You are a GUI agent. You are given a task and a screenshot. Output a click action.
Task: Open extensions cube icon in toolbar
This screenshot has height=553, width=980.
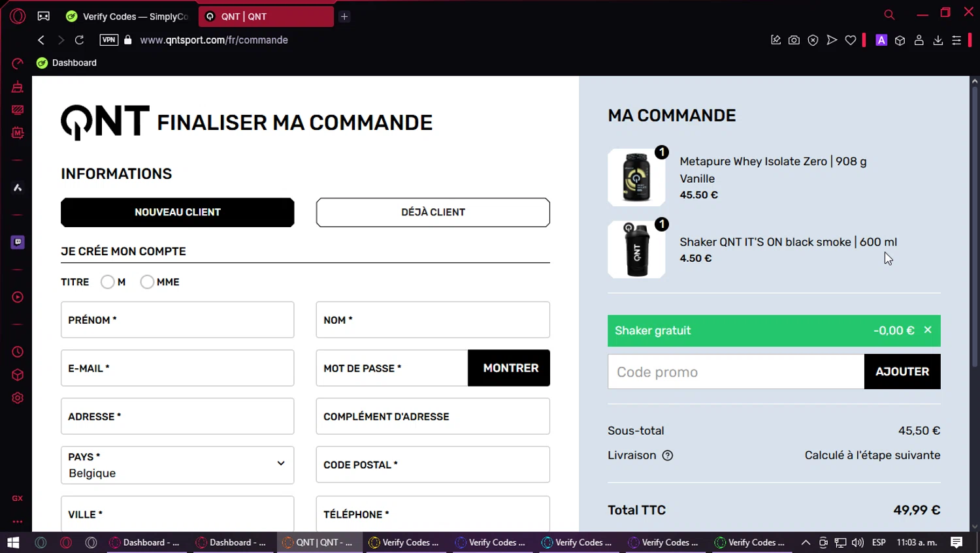point(900,40)
